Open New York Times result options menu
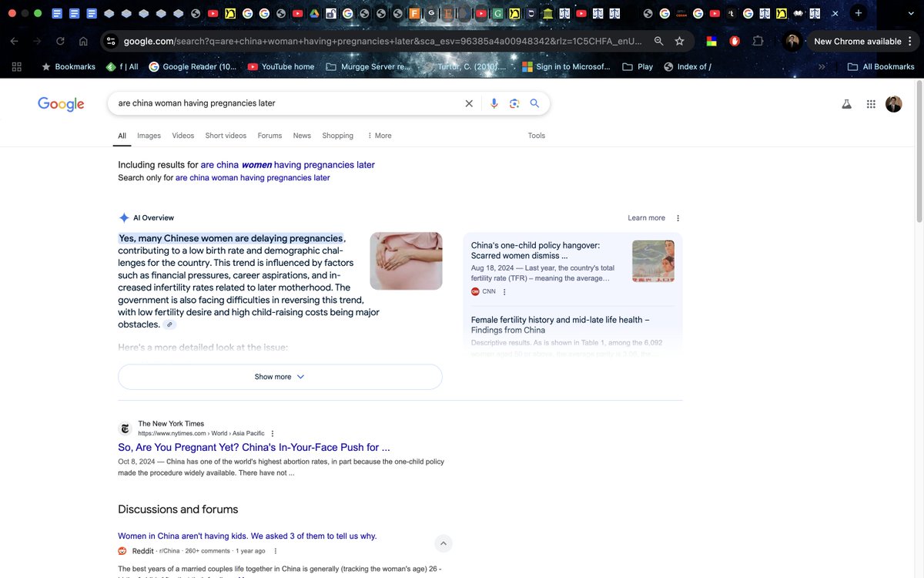This screenshot has width=924, height=578. coord(273,434)
